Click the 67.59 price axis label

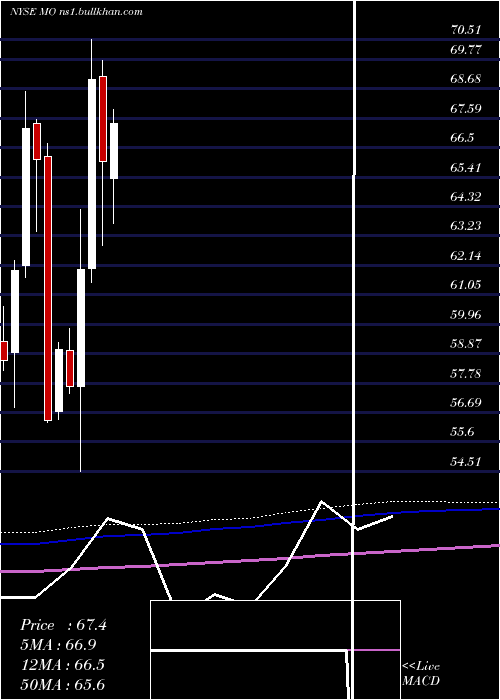coord(466,108)
